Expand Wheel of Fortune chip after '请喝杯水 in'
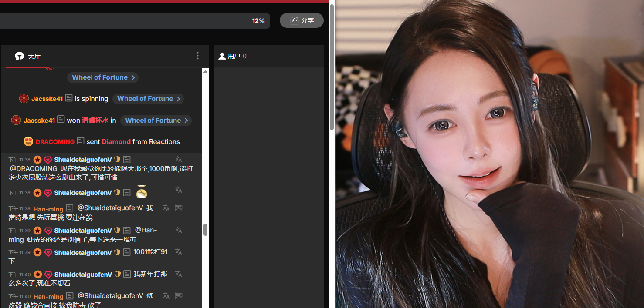The height and width of the screenshot is (308, 644). coord(156,121)
